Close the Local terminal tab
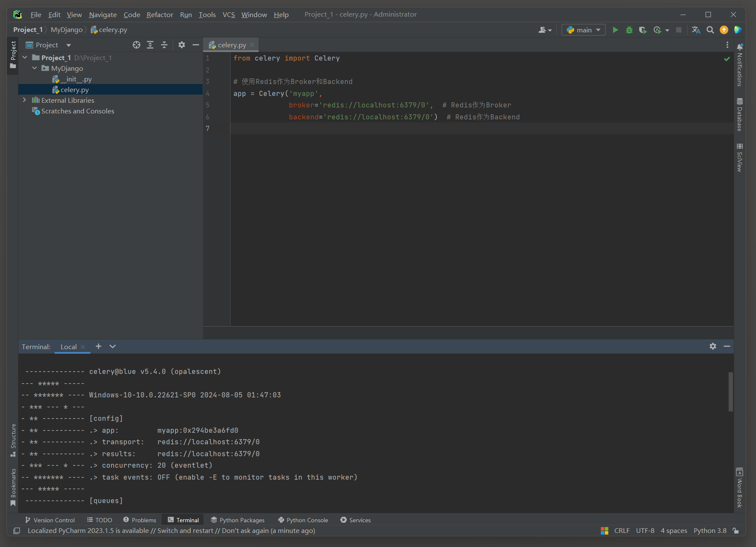Image resolution: width=756 pixels, height=547 pixels. [83, 347]
